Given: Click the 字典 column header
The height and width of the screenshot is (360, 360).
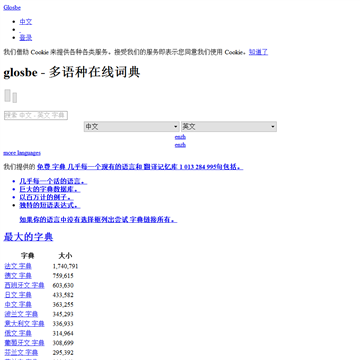Looking at the screenshot, I should (28, 256).
